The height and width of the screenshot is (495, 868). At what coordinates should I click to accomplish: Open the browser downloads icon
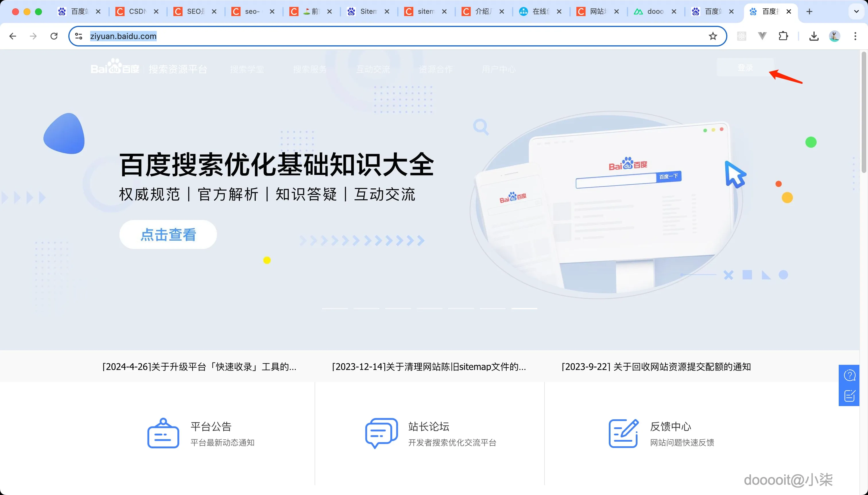[x=813, y=36]
